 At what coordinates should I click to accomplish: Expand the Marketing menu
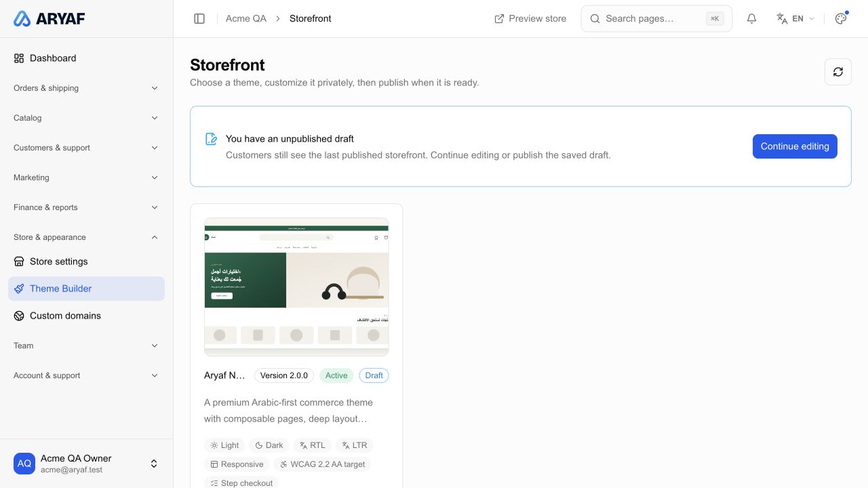coord(86,178)
